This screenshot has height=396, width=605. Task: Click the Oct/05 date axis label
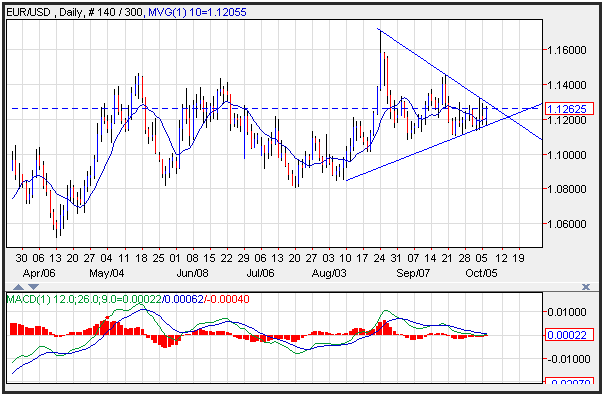coord(481,273)
